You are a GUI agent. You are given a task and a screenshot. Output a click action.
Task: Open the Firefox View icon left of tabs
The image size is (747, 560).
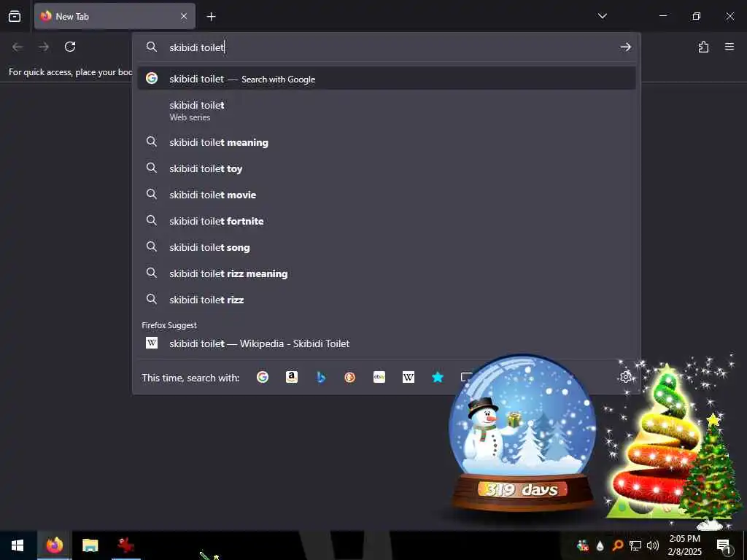click(x=15, y=16)
